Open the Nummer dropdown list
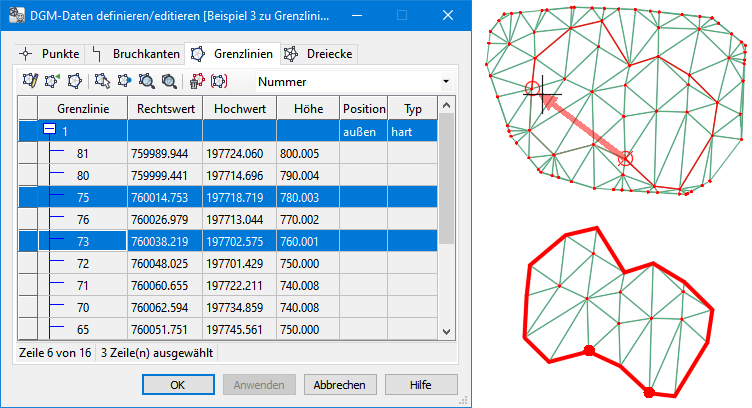Screen dimensions: 752x408 [444, 81]
